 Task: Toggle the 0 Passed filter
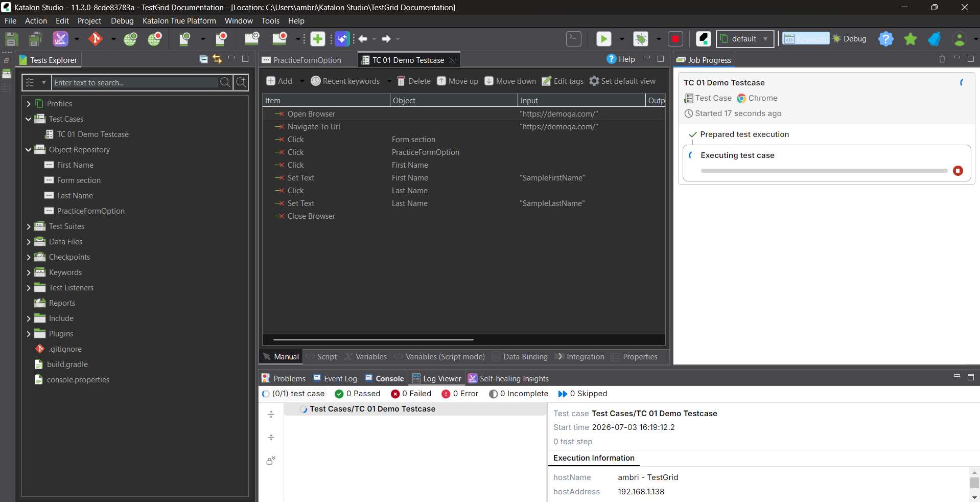[358, 394]
